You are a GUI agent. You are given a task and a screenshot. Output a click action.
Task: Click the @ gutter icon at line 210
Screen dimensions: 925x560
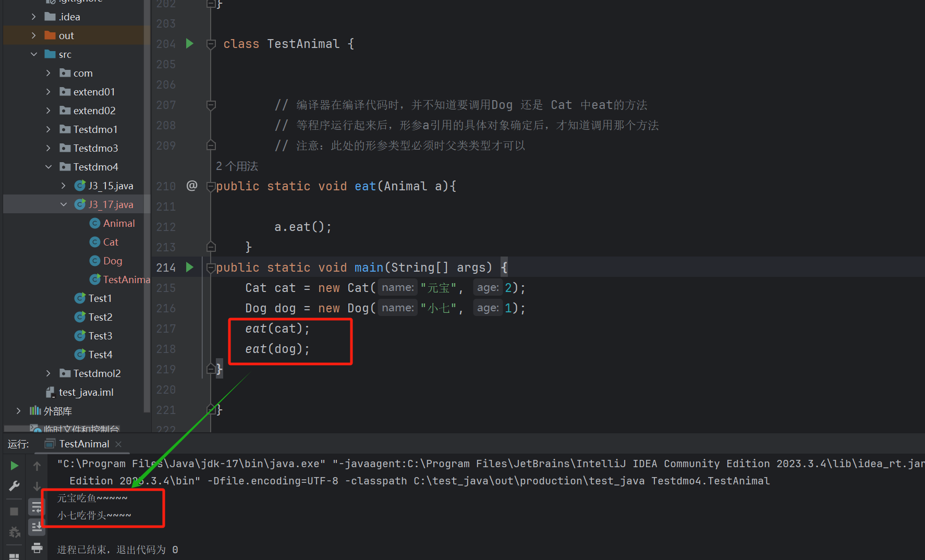coord(192,186)
